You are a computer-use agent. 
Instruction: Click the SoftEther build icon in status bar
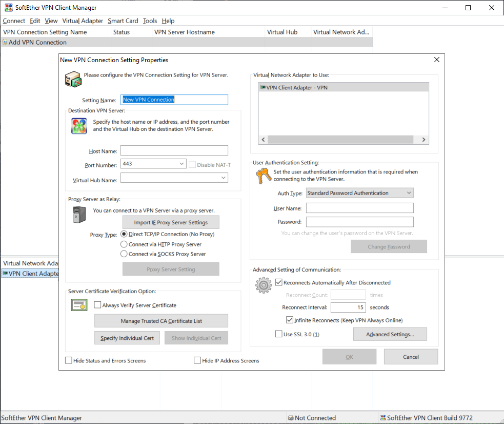[383, 417]
